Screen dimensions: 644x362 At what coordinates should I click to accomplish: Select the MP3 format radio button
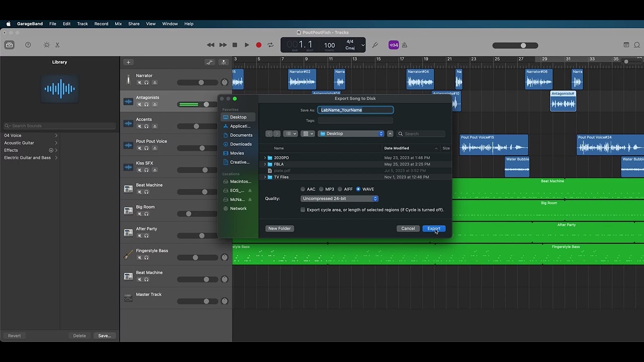point(321,189)
